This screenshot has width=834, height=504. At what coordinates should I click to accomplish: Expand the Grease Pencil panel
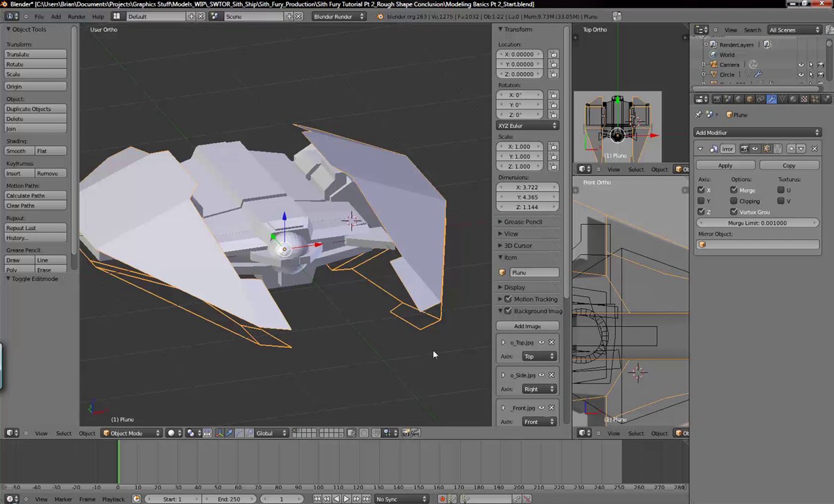click(523, 222)
